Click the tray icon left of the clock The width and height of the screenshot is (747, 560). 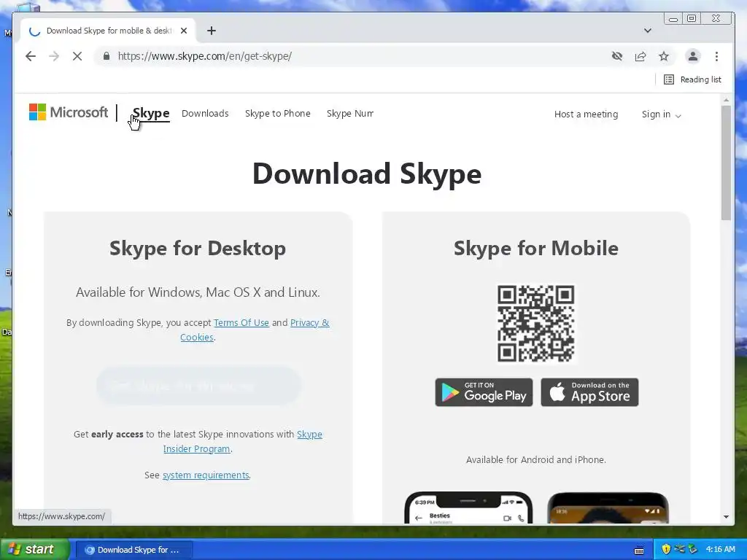pyautogui.click(x=692, y=549)
